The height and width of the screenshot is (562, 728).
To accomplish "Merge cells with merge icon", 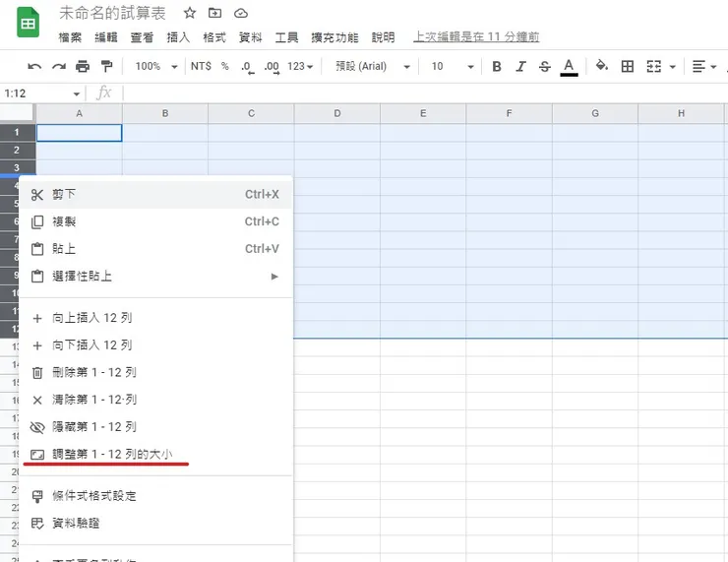I will [653, 66].
